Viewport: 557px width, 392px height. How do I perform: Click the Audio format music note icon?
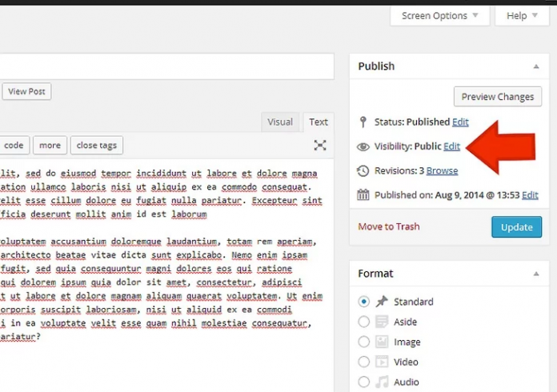tap(382, 382)
